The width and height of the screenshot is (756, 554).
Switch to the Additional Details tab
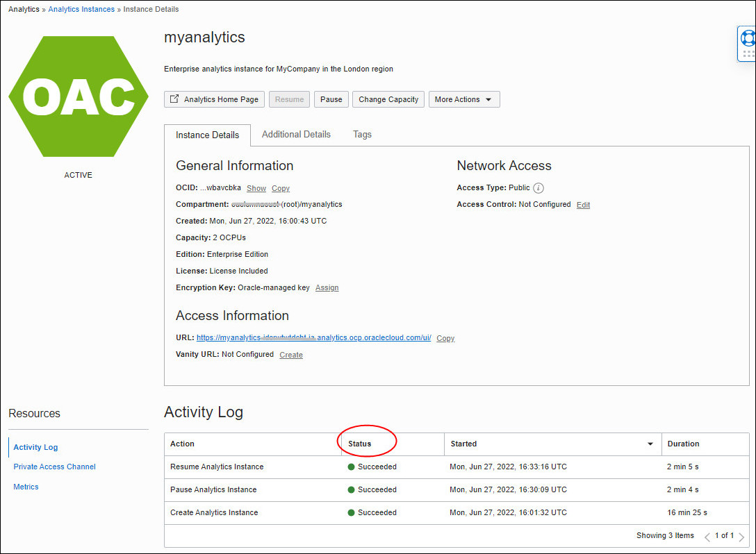click(x=296, y=134)
